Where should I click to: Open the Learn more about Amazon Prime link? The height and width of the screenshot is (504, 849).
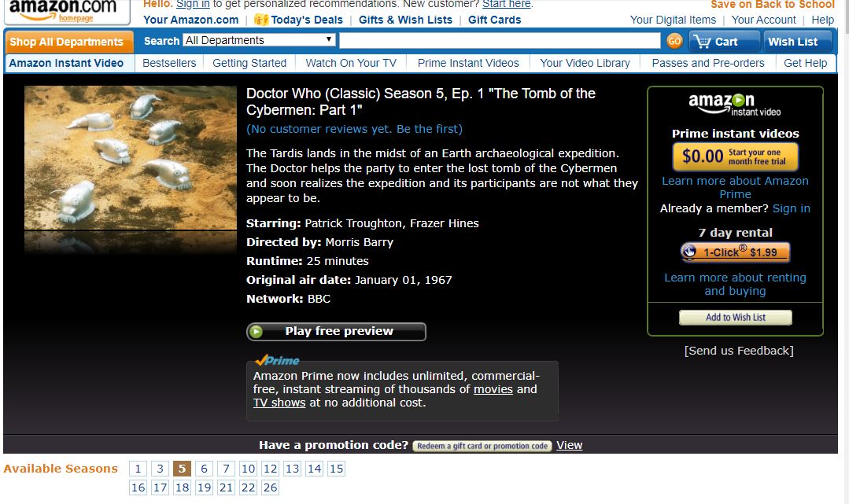pyautogui.click(x=735, y=187)
